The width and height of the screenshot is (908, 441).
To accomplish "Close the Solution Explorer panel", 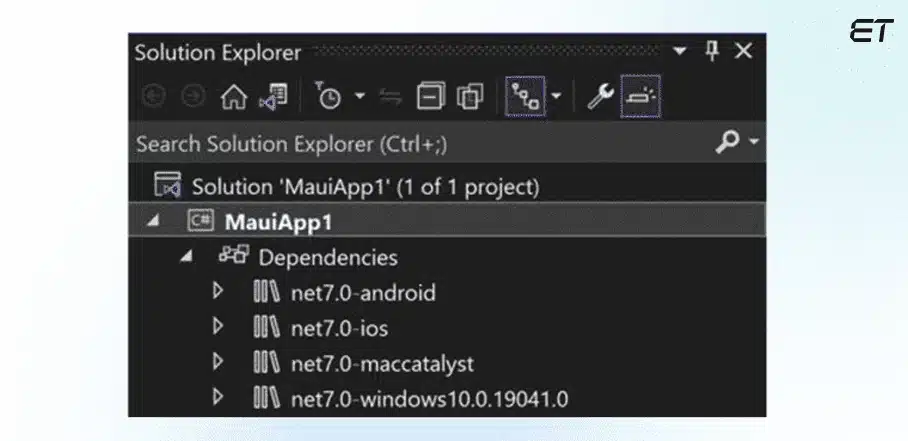I will tap(744, 52).
